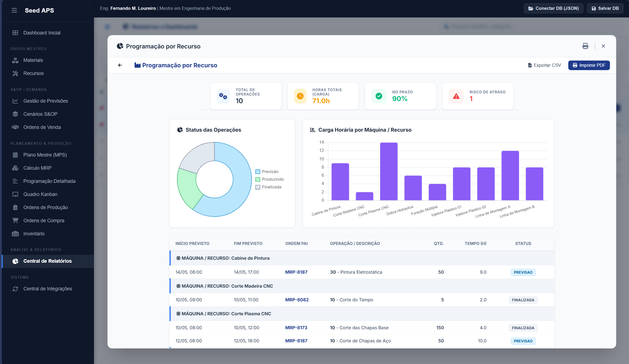
Task: Click Conectar DB (JSON) button
Action: tap(553, 8)
